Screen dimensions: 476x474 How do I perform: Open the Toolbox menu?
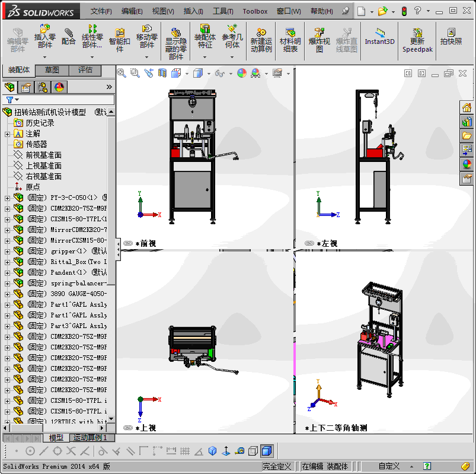255,11
